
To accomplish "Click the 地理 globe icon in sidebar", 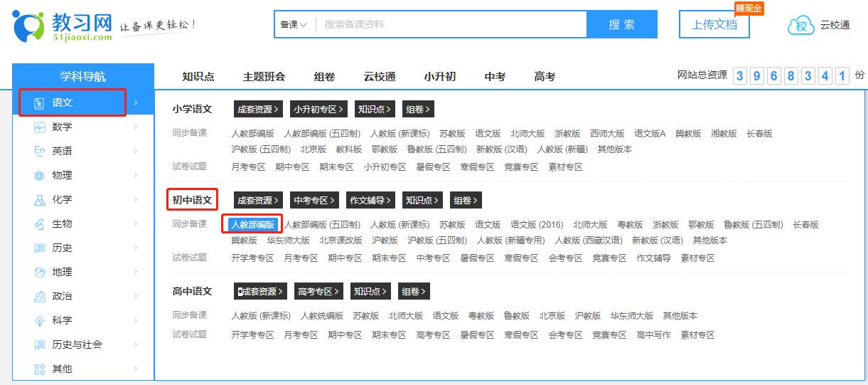I will point(40,272).
